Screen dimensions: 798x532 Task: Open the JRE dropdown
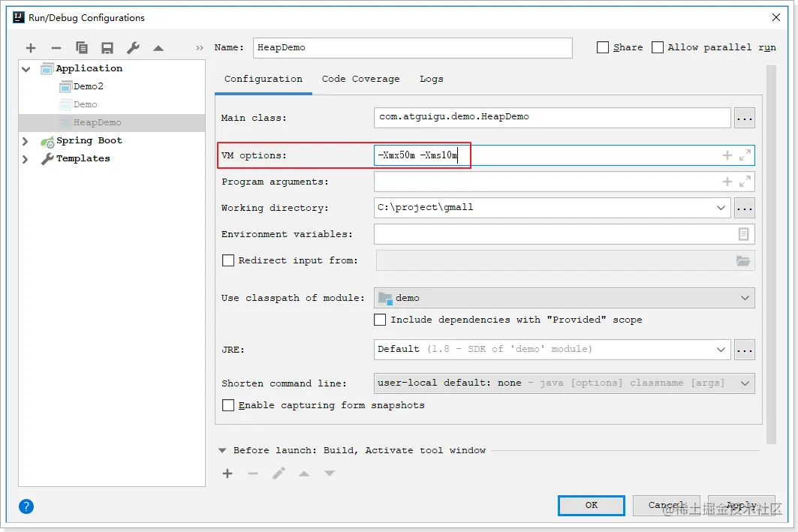[721, 350]
